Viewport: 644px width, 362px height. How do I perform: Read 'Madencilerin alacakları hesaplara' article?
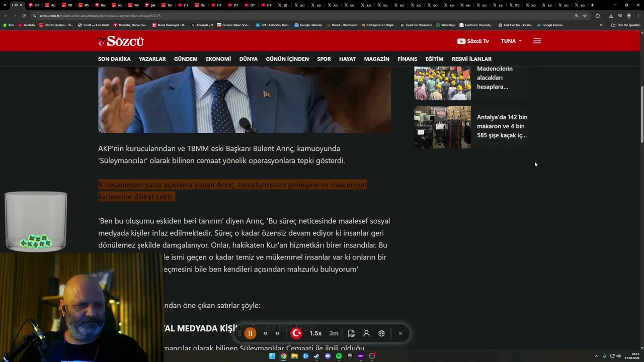coord(495,78)
